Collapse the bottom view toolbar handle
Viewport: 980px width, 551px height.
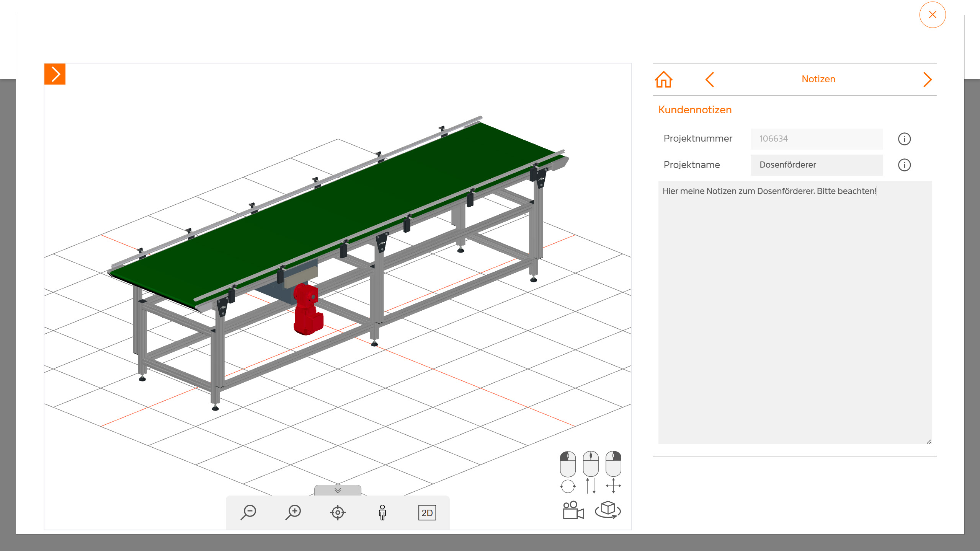[x=338, y=490]
